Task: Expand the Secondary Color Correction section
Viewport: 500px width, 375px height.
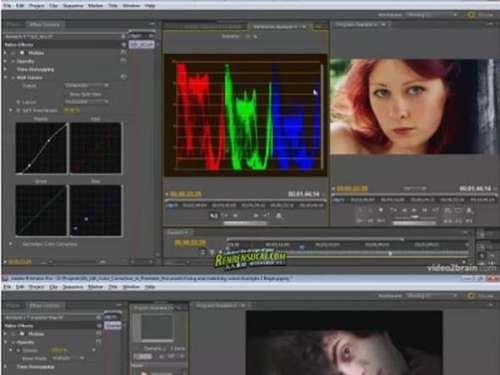Action: (x=11, y=244)
